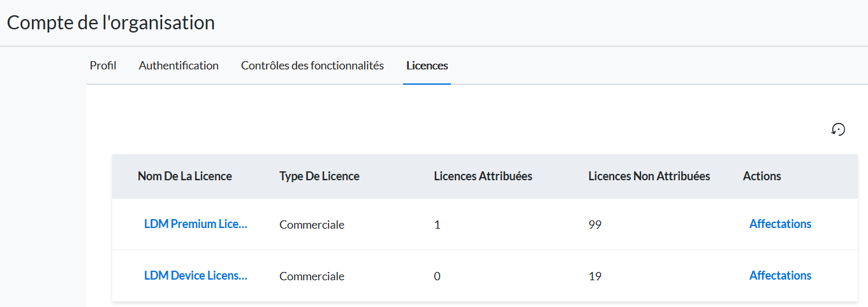Screen dimensions: 868x307
Task: Click the 19 unassigned licenses value
Action: click(595, 276)
